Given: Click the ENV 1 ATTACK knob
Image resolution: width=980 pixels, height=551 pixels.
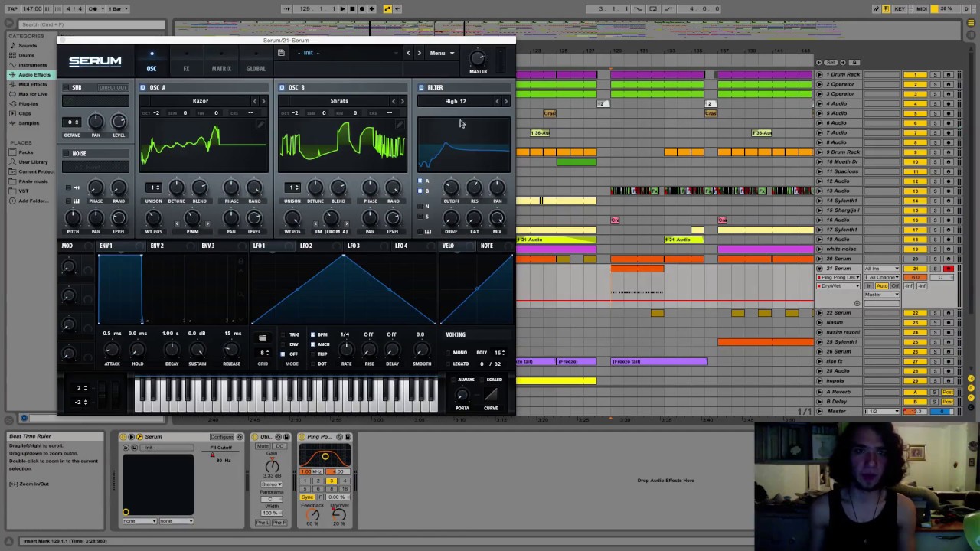Looking at the screenshot, I should click(112, 350).
